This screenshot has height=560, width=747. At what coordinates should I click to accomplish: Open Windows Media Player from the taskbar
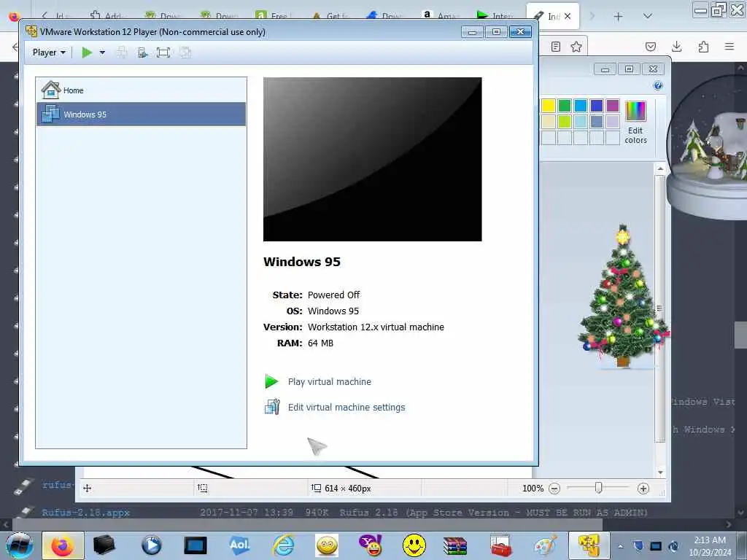pos(152,545)
